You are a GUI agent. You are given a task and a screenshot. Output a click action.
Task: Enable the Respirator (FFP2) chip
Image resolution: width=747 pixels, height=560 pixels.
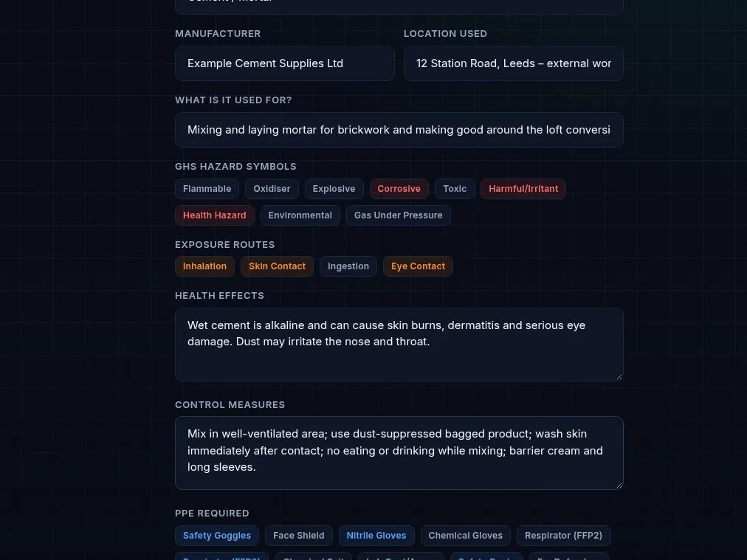click(x=564, y=535)
